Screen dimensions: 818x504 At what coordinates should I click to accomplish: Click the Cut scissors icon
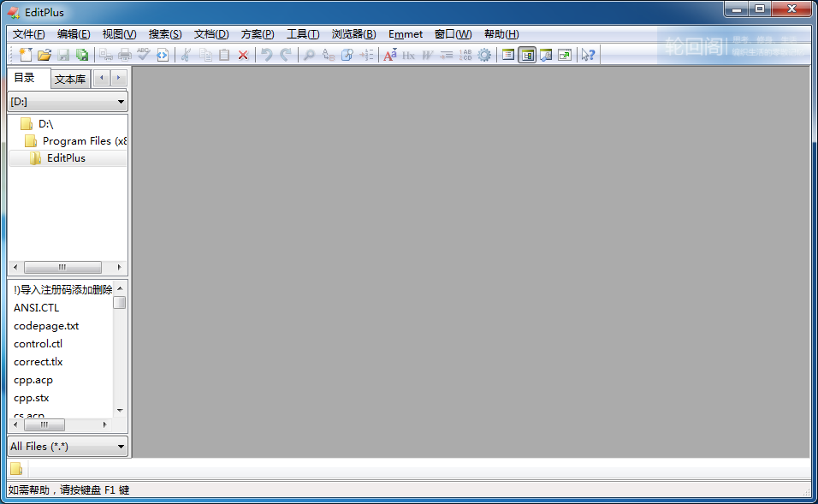pos(186,55)
